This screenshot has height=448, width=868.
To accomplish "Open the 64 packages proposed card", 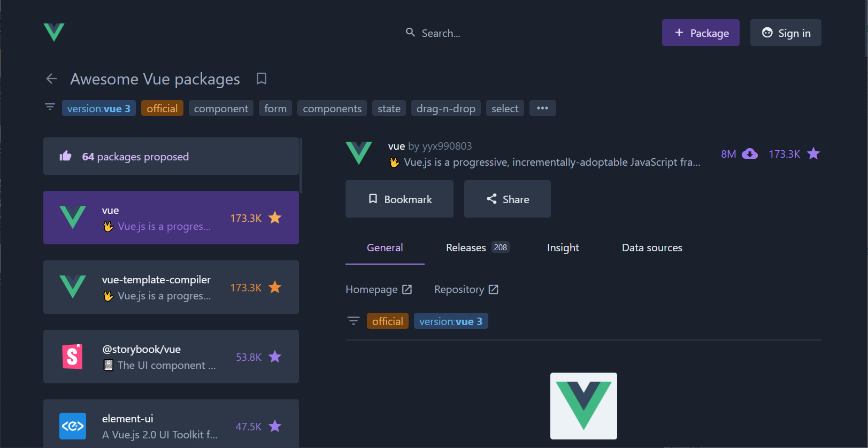I will tap(171, 156).
